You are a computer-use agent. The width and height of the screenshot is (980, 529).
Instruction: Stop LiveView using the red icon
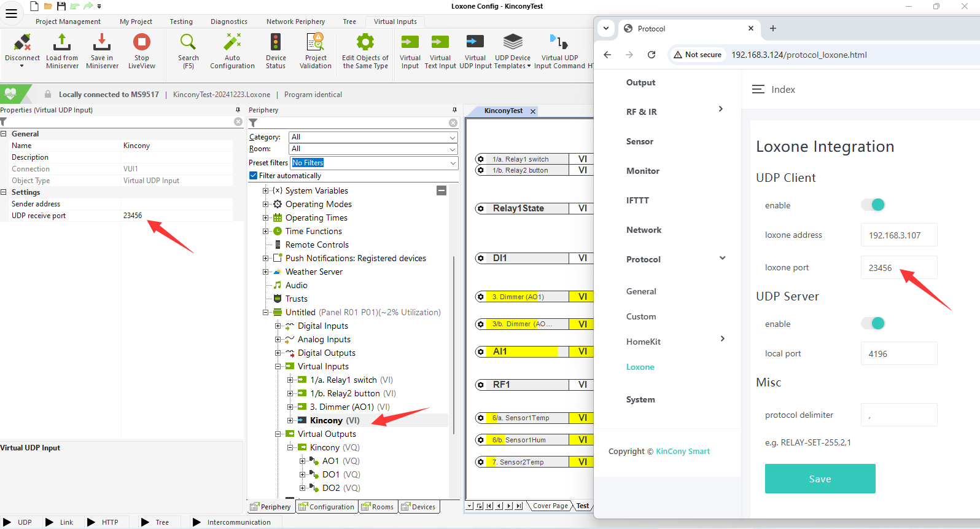[x=142, y=42]
